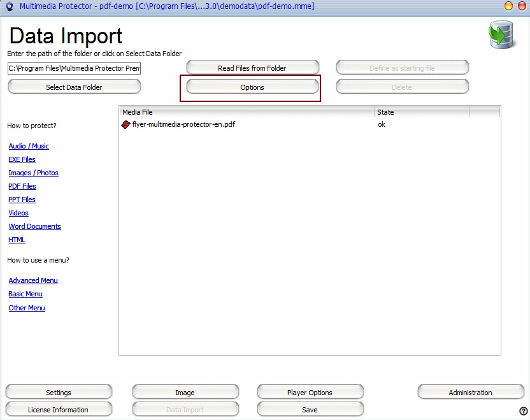Open the Audio / Music help link
This screenshot has width=530, height=420.
pyautogui.click(x=29, y=147)
